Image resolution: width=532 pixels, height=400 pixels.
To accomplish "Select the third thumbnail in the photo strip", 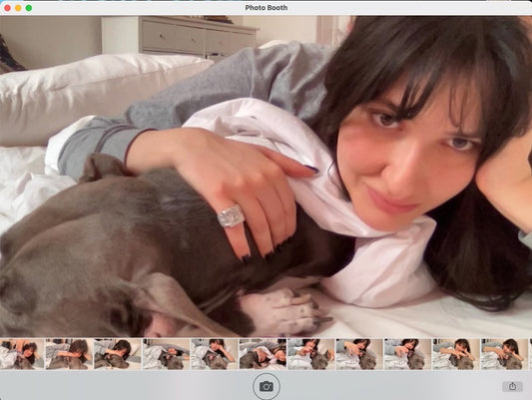I will (117, 354).
